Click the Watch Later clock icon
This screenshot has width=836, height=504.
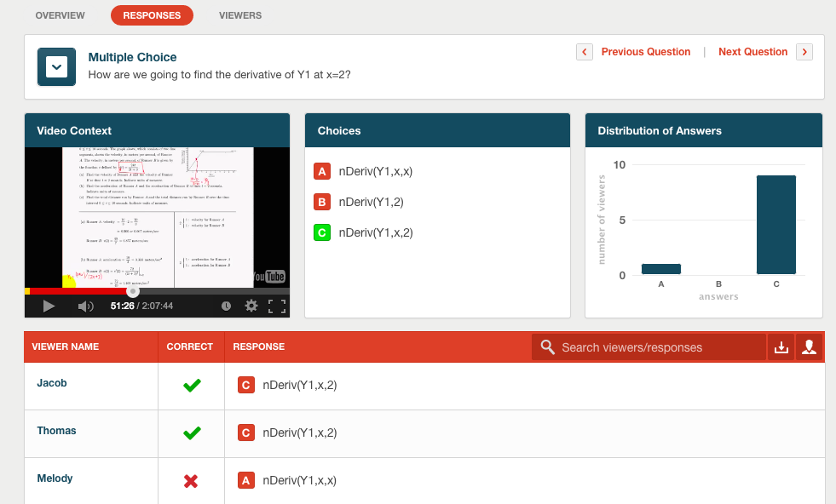click(226, 306)
